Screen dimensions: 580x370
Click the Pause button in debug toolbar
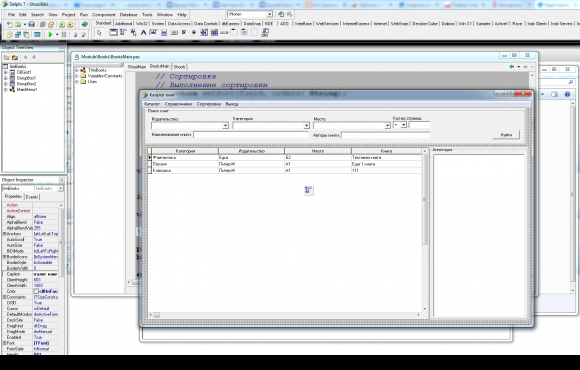[x=64, y=34]
